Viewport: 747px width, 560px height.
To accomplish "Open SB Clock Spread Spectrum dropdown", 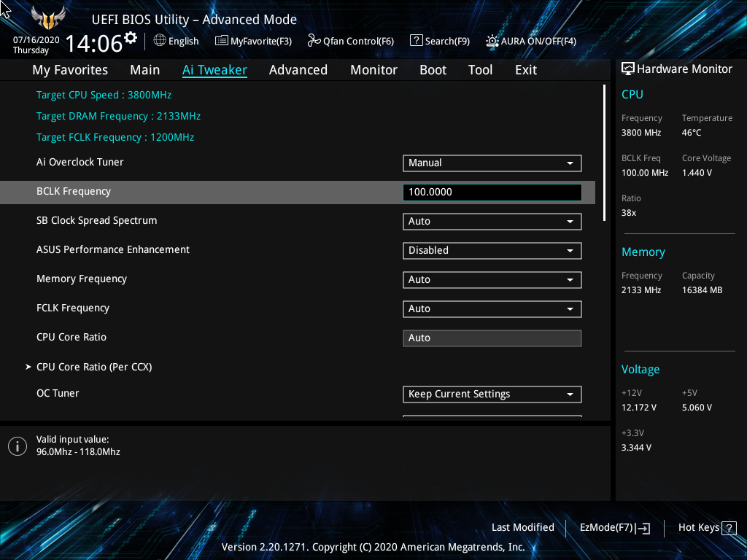I will click(492, 222).
